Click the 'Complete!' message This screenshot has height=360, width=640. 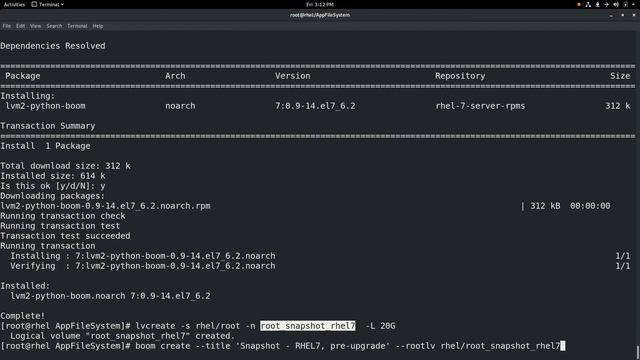point(22,316)
